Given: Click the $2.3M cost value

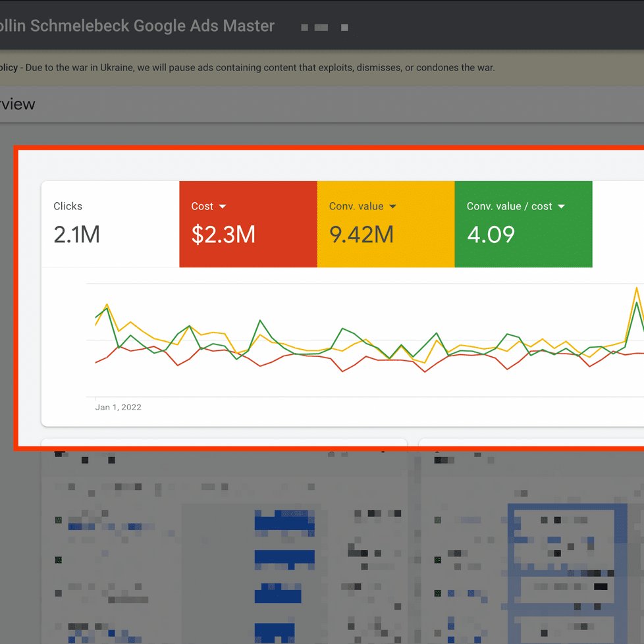Looking at the screenshot, I should 223,234.
